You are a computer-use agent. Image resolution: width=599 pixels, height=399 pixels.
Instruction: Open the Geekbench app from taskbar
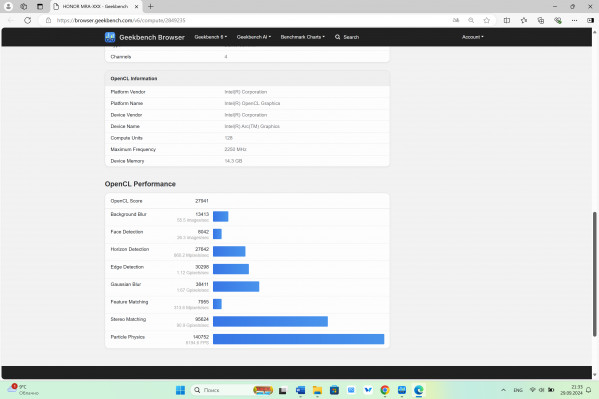401,390
